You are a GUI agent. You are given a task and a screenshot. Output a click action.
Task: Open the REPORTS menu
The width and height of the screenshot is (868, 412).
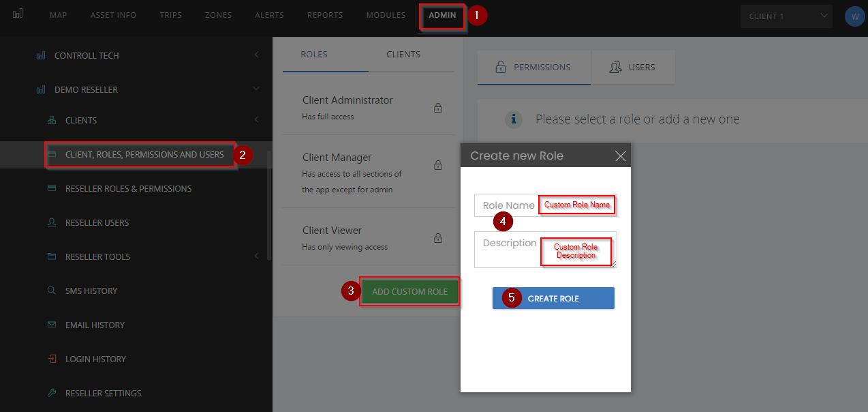(325, 15)
